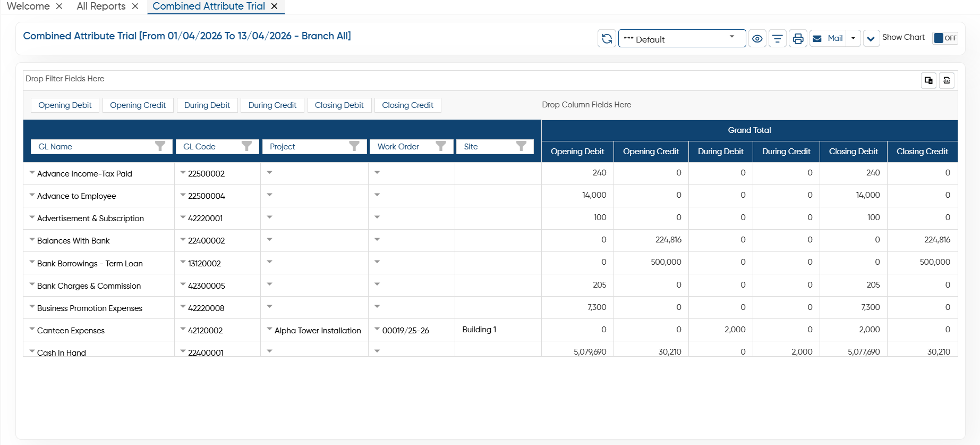Collapse the Advance to Employee row
980x445 pixels.
click(x=32, y=195)
